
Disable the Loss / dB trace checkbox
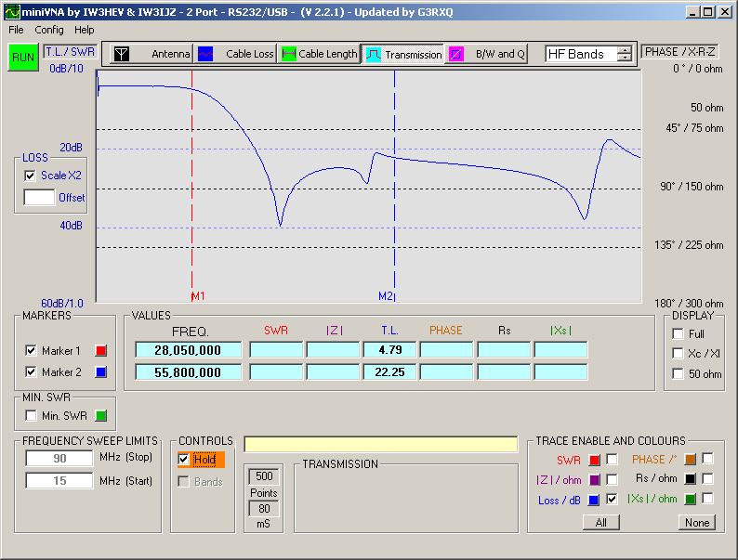point(612,500)
